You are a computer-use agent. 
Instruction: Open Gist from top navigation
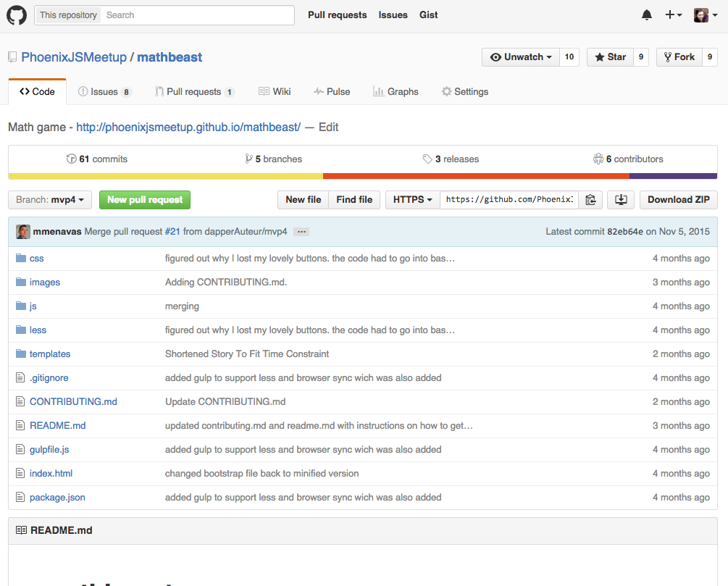(x=428, y=15)
